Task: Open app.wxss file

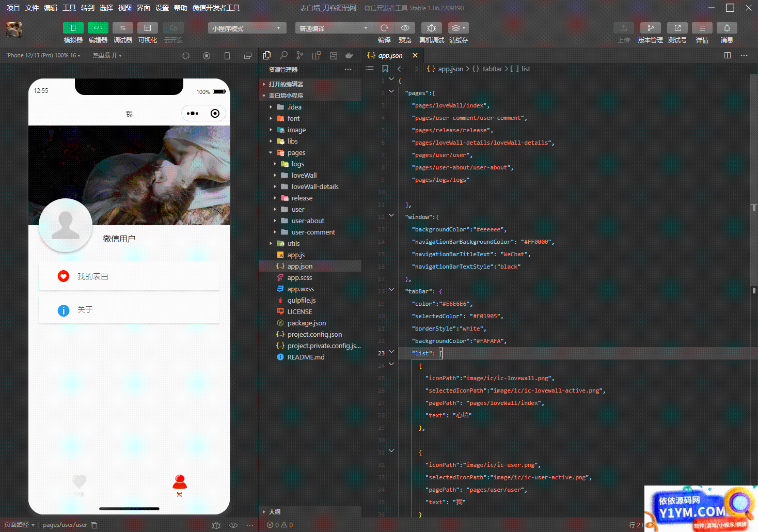Action: (x=310, y=289)
